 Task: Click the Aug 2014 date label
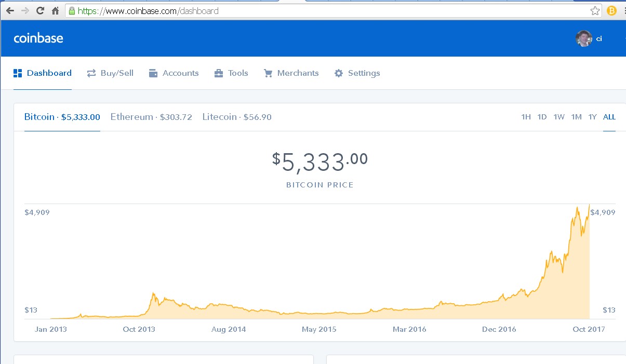coord(229,329)
